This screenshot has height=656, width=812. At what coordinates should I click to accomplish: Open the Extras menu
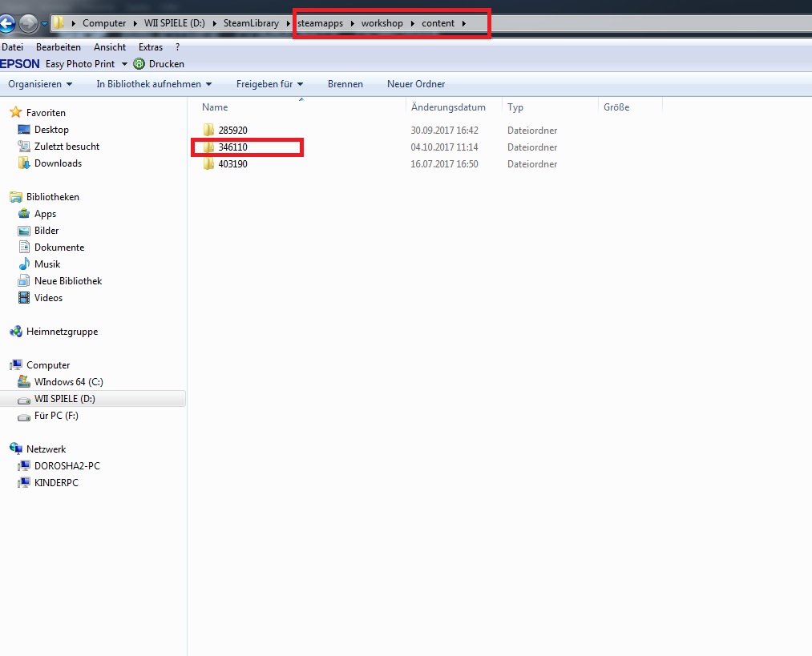pos(151,47)
